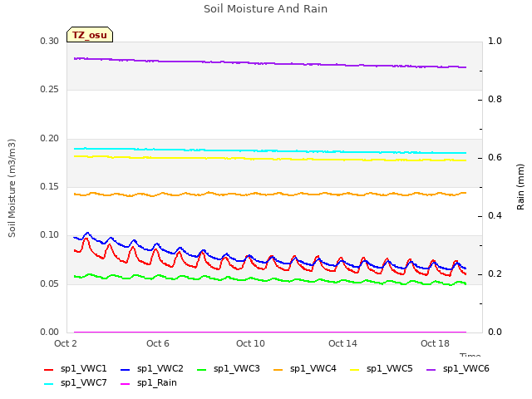Click the orange sp1_VWC4 data line
This screenshot has width=532, height=399.
point(270,194)
